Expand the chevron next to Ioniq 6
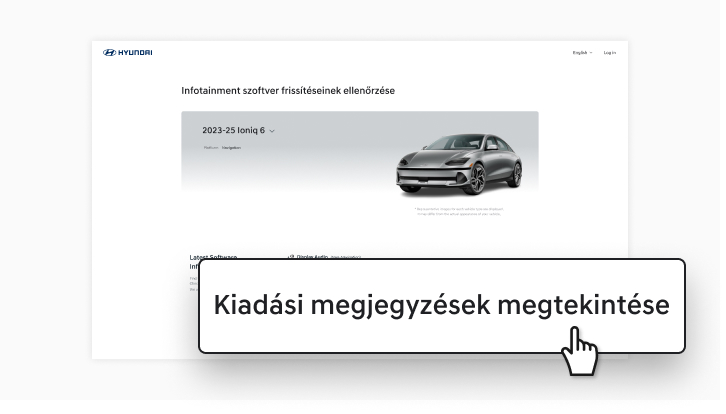Image resolution: width=726 pixels, height=414 pixels. [x=272, y=131]
